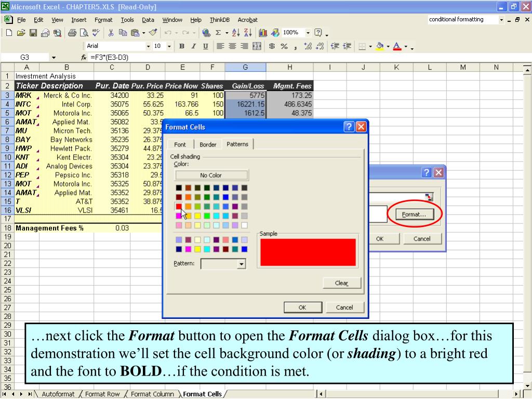This screenshot has width=532, height=399.
Task: Click the Paste clipboard icon
Action: 135,33
